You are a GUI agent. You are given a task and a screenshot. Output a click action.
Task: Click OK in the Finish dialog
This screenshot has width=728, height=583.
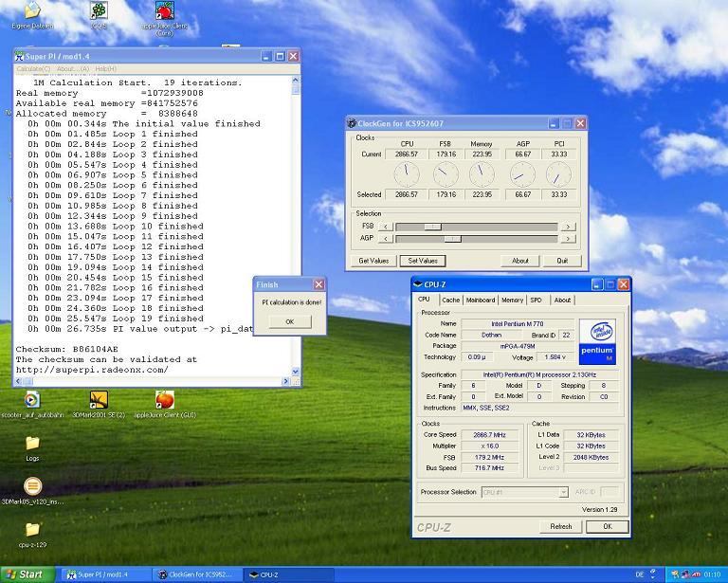click(290, 321)
